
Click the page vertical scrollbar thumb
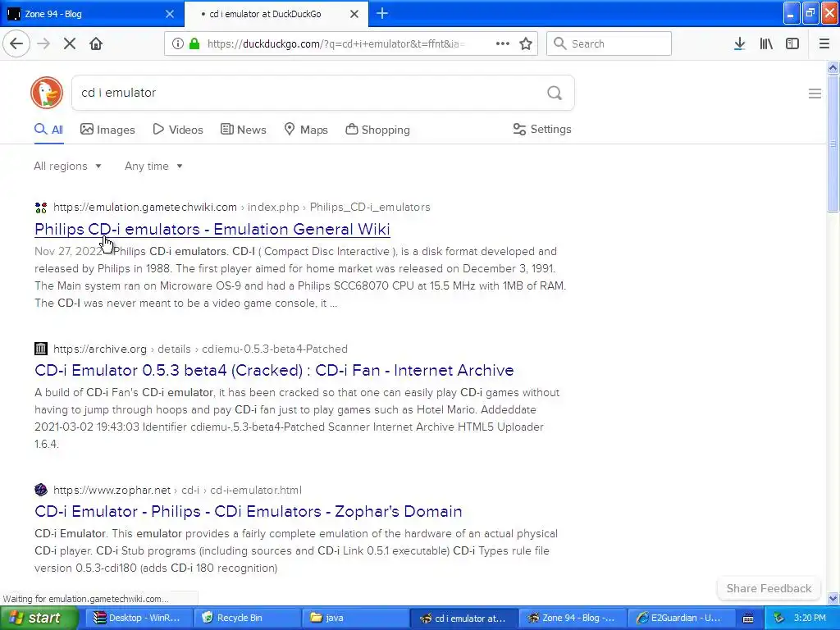[833, 144]
